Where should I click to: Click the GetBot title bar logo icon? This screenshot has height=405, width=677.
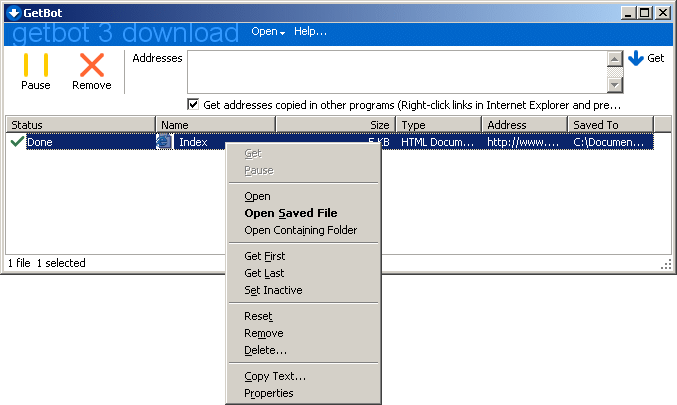[x=13, y=13]
